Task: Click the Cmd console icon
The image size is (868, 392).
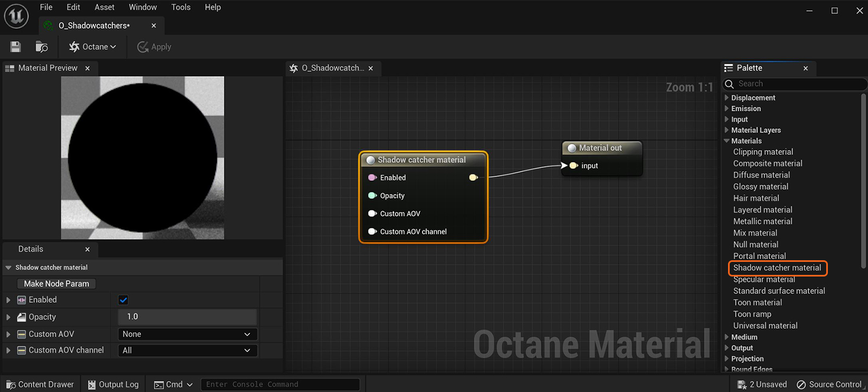Action: [x=159, y=385]
